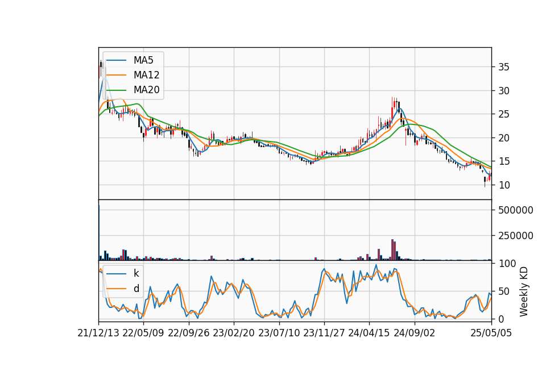Click the k legend label in KD panel
The height and width of the screenshot is (392, 546).
tap(136, 273)
